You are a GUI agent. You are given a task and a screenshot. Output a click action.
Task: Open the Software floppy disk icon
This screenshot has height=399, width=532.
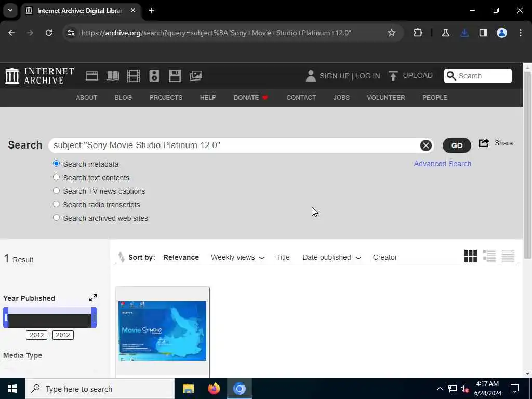[x=175, y=76]
